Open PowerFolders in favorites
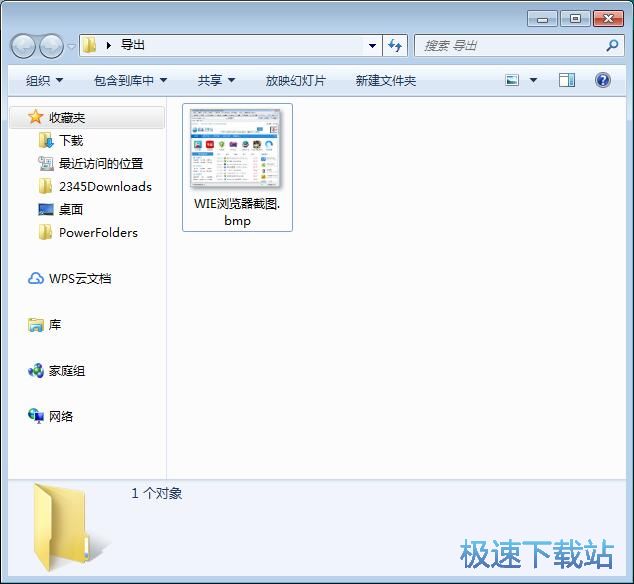This screenshot has width=634, height=584. click(x=98, y=233)
